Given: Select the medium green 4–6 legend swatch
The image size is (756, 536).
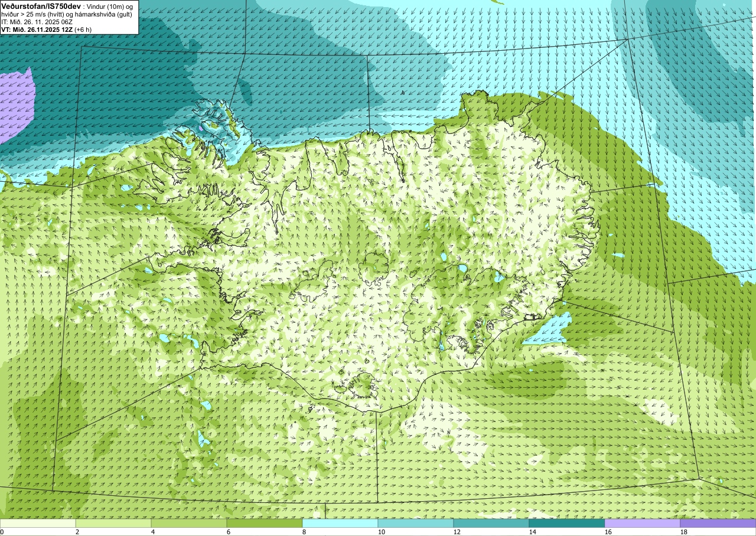Looking at the screenshot, I should click(189, 523).
